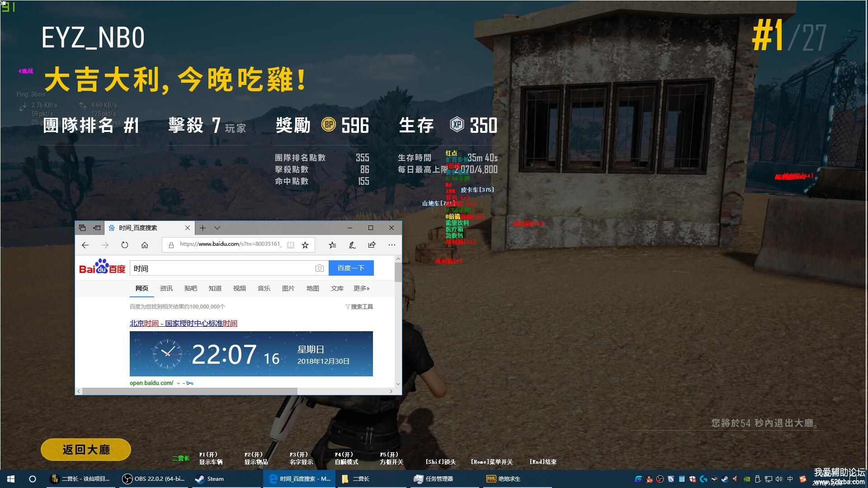Set tabs aside icon in Edge
Viewport: 868px width, 488px height.
[96, 228]
